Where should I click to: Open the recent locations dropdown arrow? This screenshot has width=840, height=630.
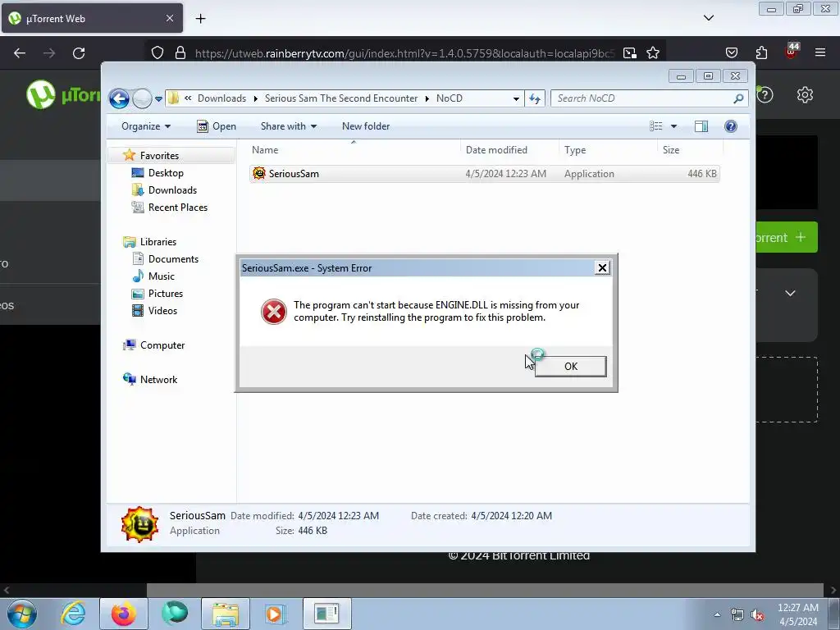tap(158, 99)
